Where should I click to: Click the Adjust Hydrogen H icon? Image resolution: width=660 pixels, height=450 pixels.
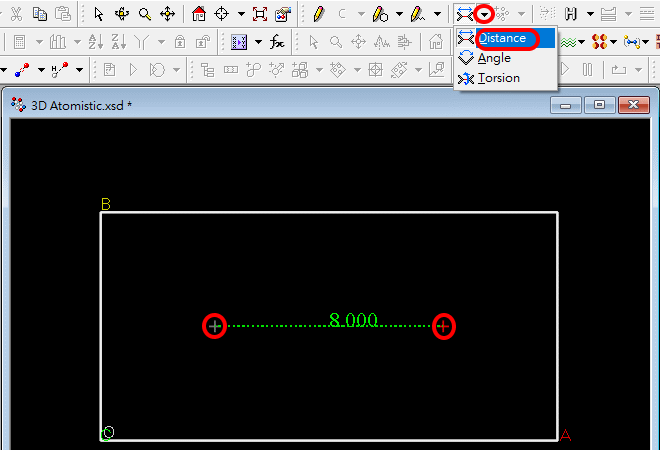click(x=571, y=14)
